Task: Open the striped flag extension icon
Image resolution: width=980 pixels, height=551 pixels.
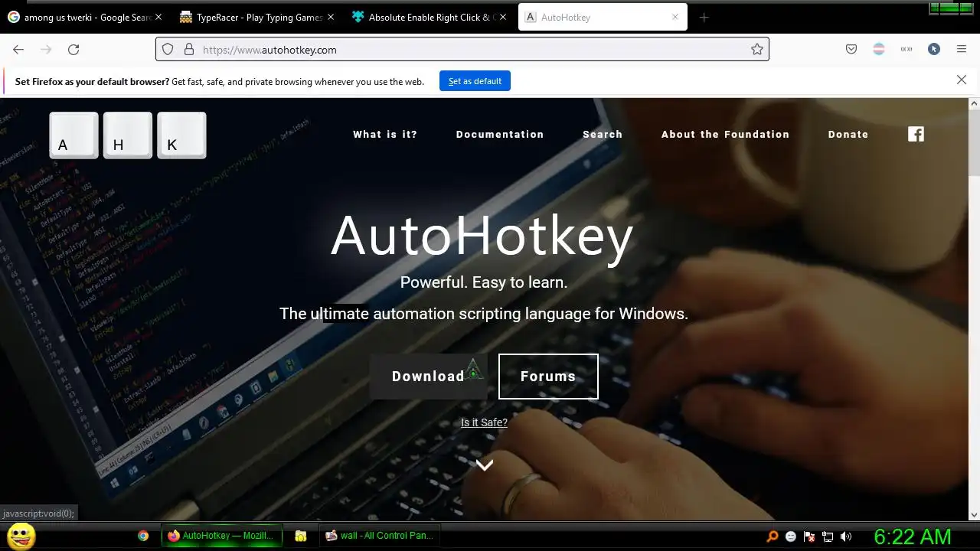Action: [x=879, y=49]
